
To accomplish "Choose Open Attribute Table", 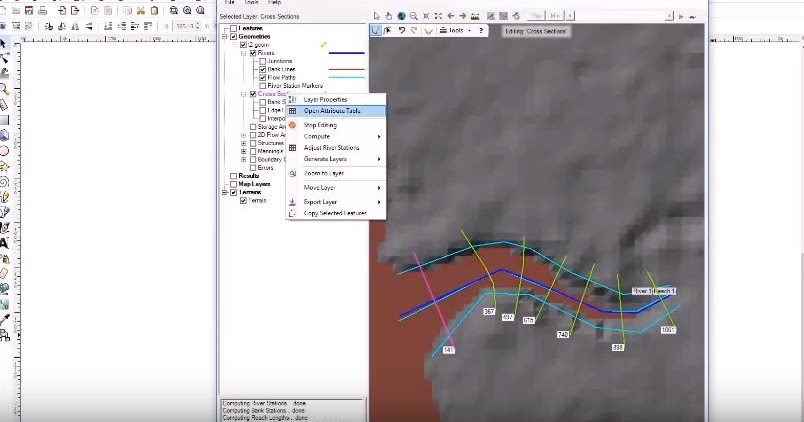I will (x=336, y=111).
